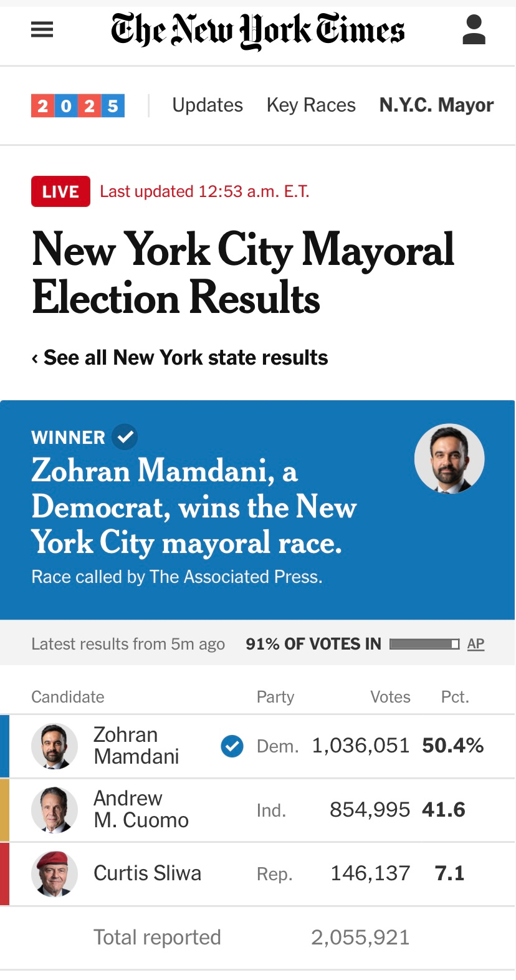
Task: Click the Pct. column header
Action: coord(455,697)
